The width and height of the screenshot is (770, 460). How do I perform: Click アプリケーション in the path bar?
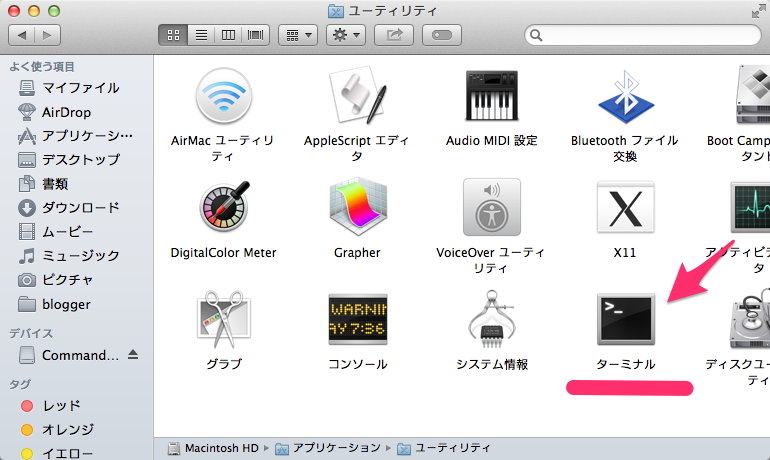328,448
